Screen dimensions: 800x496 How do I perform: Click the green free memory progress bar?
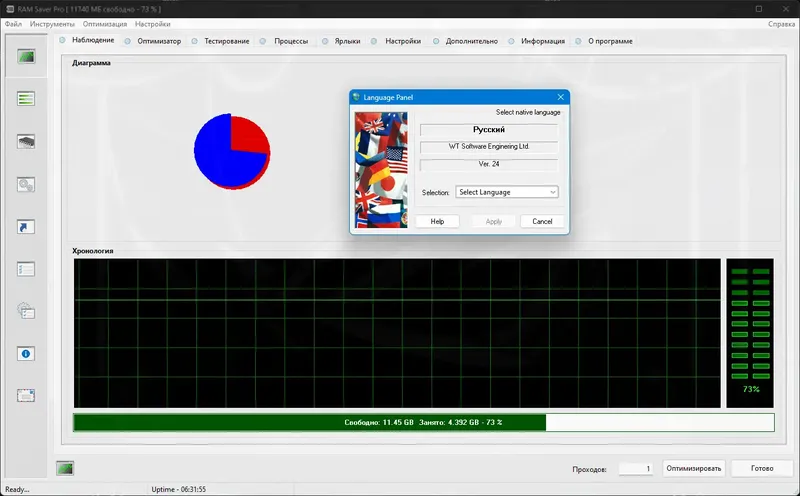[423, 422]
